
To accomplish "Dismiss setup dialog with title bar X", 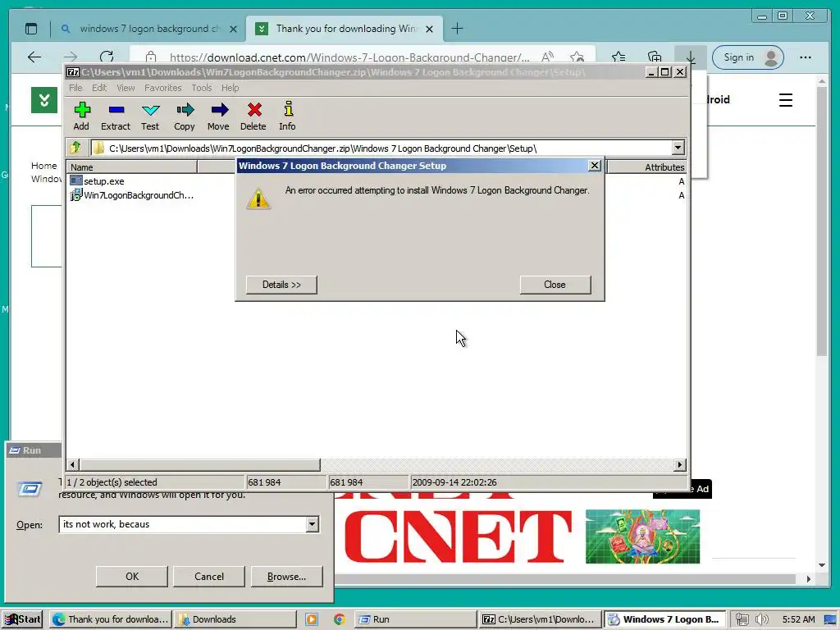I will [x=595, y=166].
